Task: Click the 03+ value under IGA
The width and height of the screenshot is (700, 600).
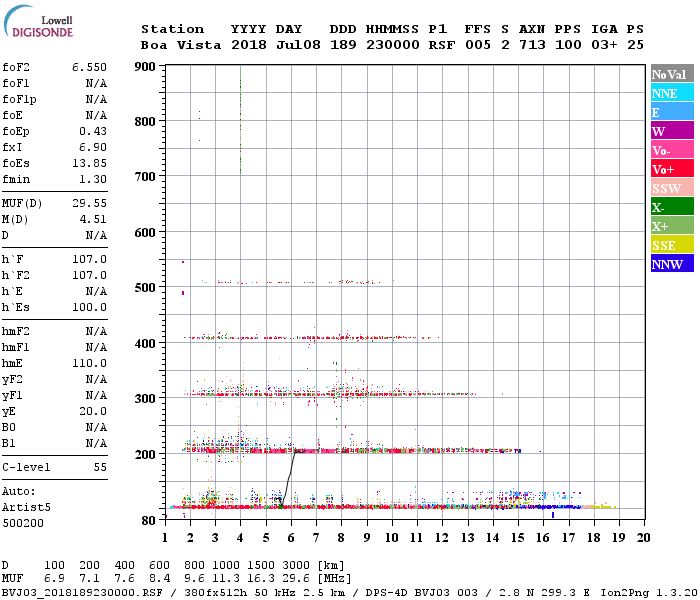Action: [604, 45]
